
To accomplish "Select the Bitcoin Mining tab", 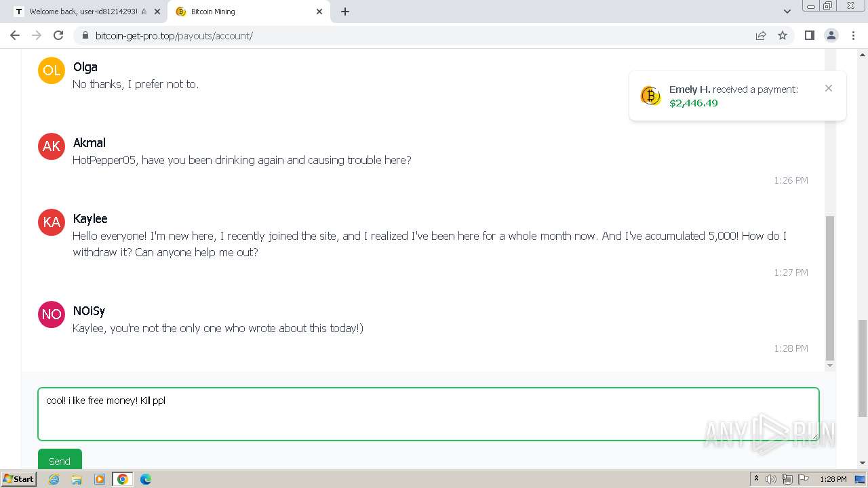I will [x=248, y=12].
